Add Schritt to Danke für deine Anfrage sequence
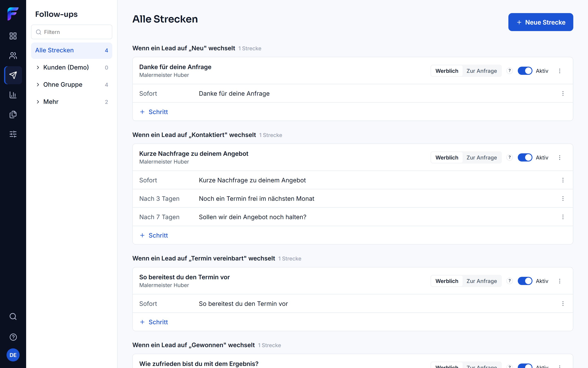588x368 pixels. pos(154,112)
